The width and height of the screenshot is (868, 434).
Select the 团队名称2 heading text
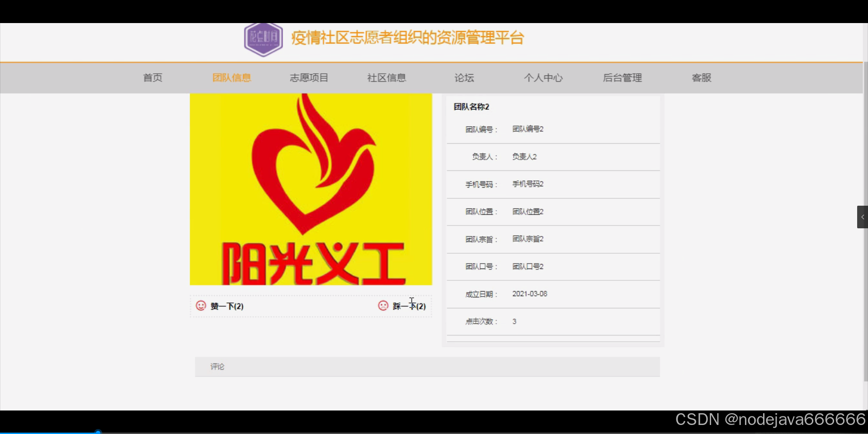(472, 107)
